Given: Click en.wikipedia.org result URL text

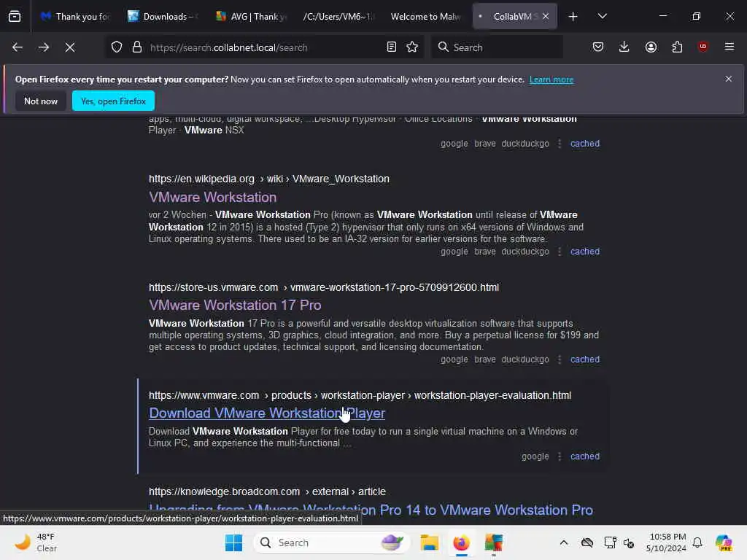Looking at the screenshot, I should 268,179.
